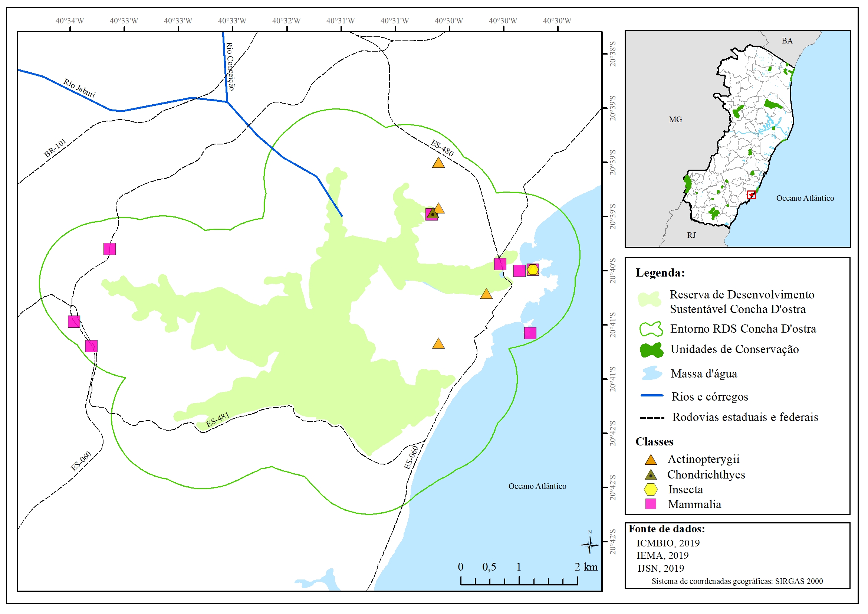Click the red locator square on the inset map
This screenshot has width=868, height=614.
[752, 195]
